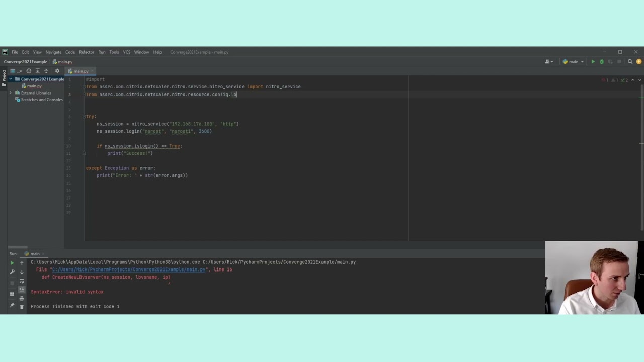
Task: Select the main tab in the Run panel
Action: pyautogui.click(x=35, y=254)
